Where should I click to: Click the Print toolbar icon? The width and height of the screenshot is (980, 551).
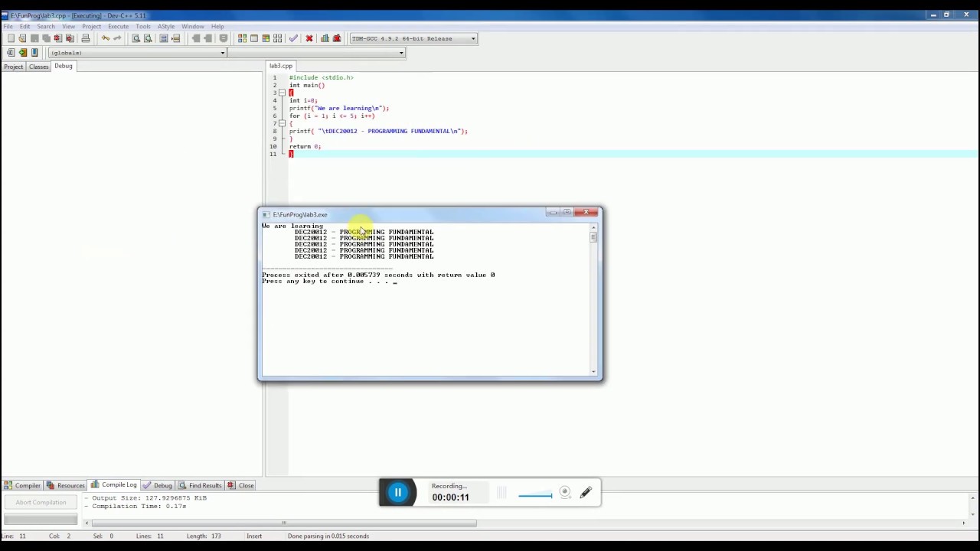86,38
